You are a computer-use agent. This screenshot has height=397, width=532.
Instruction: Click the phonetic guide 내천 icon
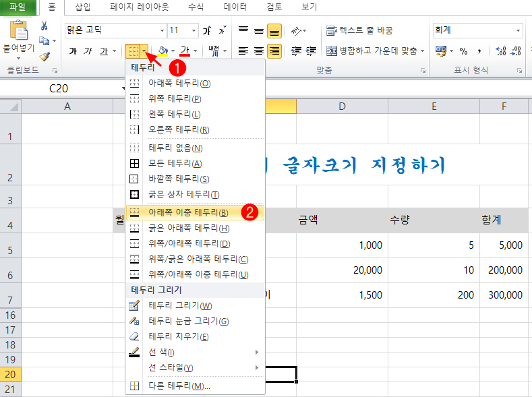click(x=214, y=51)
